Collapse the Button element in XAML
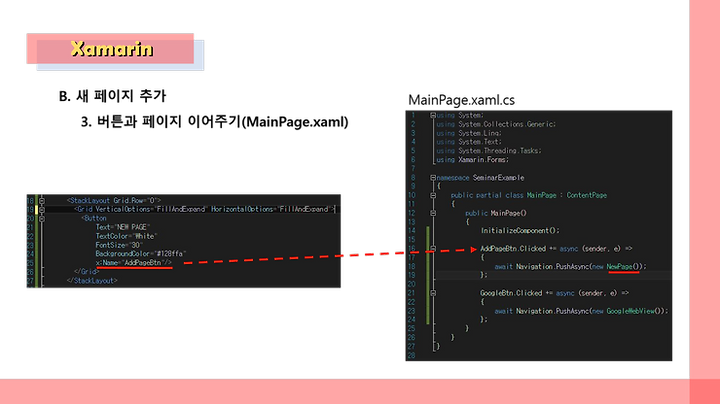 pos(42,219)
